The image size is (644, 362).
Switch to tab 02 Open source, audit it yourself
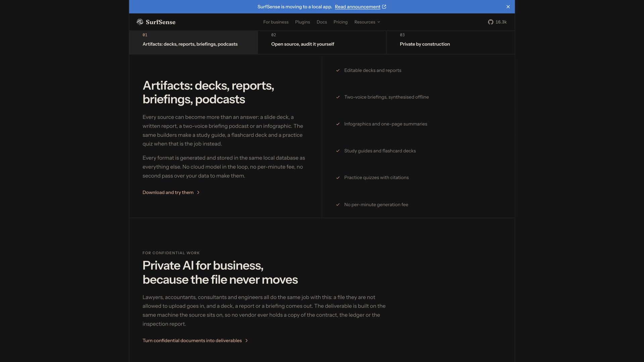[x=322, y=42]
